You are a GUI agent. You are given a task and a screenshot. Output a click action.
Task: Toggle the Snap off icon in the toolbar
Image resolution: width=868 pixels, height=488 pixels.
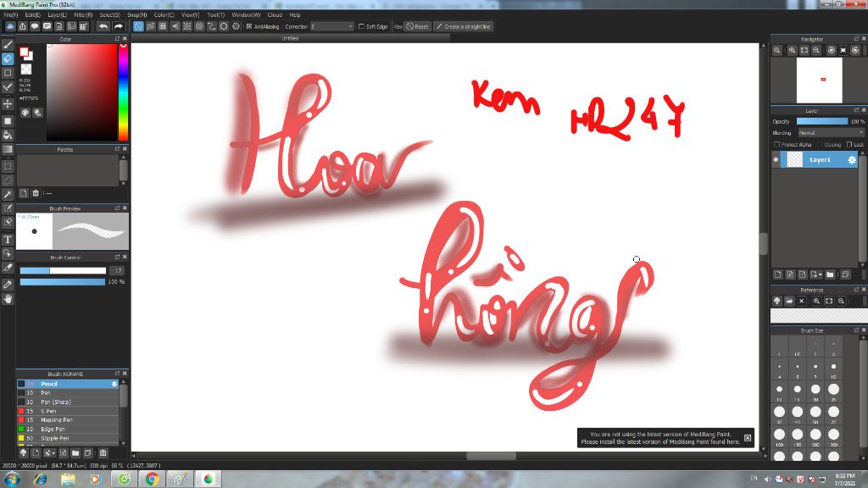[138, 26]
